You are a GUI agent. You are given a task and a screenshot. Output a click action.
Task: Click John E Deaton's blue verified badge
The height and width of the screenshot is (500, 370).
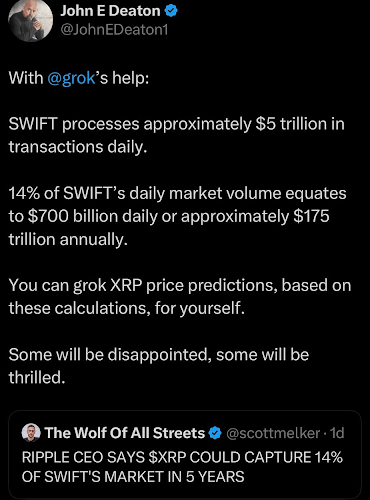coord(171,11)
